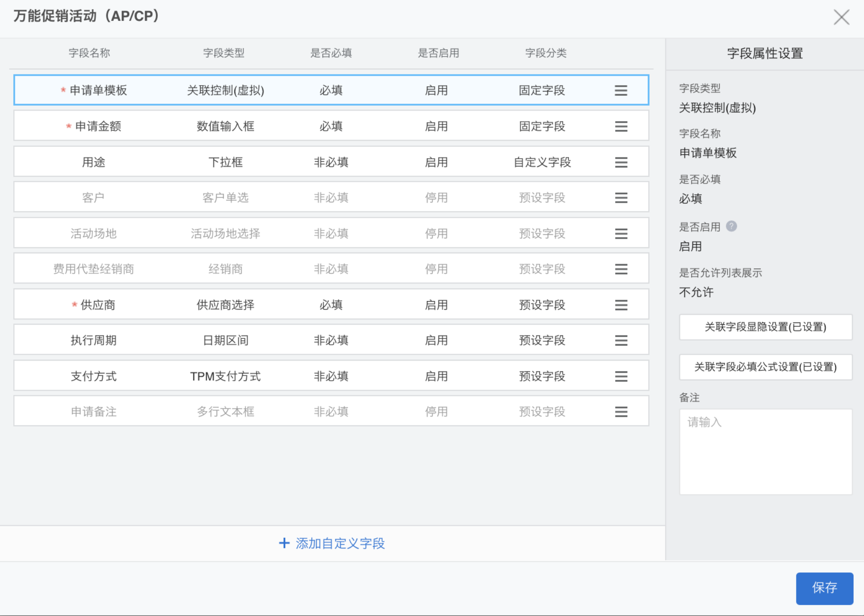
Task: Select the 费用代垫经销商 field name
Action: point(93,269)
